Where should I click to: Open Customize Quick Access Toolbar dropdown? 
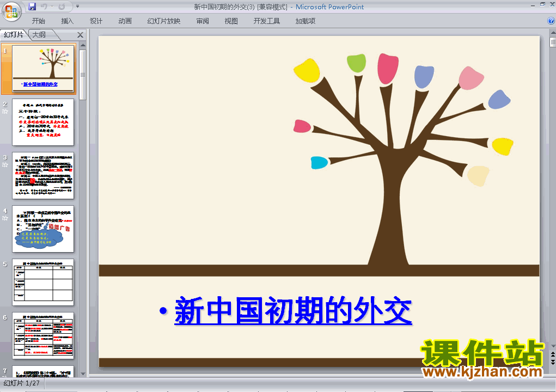pyautogui.click(x=78, y=7)
